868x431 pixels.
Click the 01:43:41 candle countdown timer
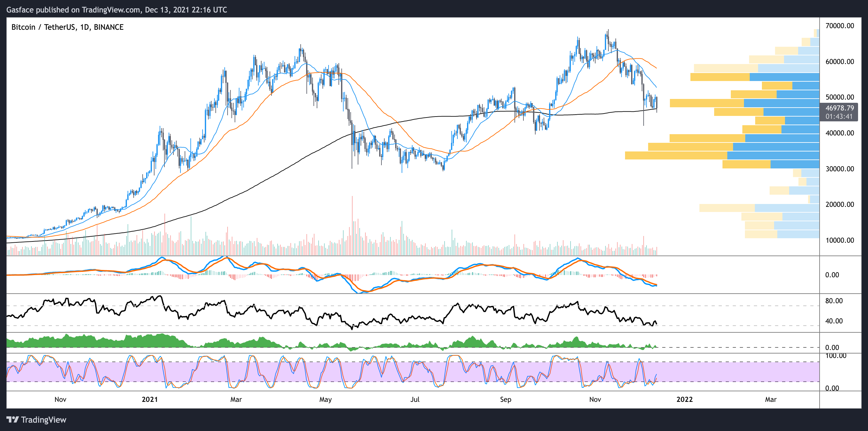click(x=839, y=117)
